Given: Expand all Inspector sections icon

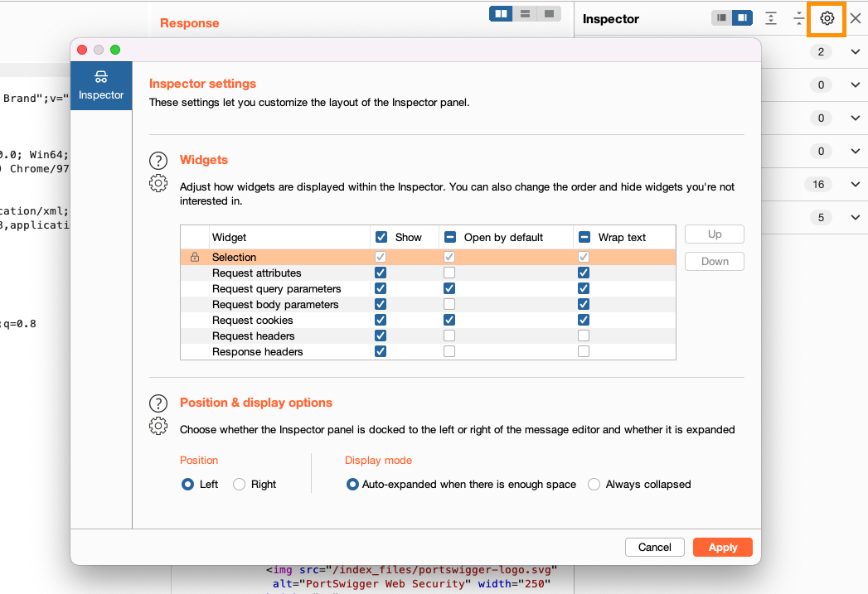Looking at the screenshot, I should tap(770, 18).
